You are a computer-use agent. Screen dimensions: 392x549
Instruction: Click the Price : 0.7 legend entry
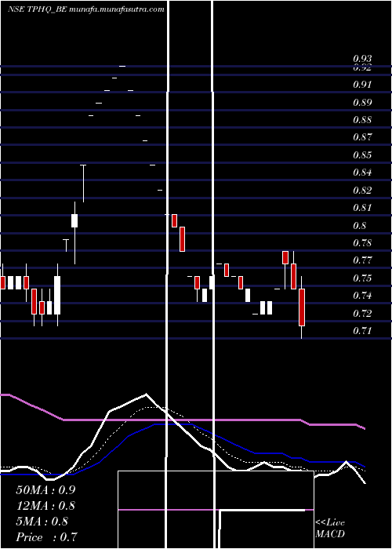coord(46,537)
